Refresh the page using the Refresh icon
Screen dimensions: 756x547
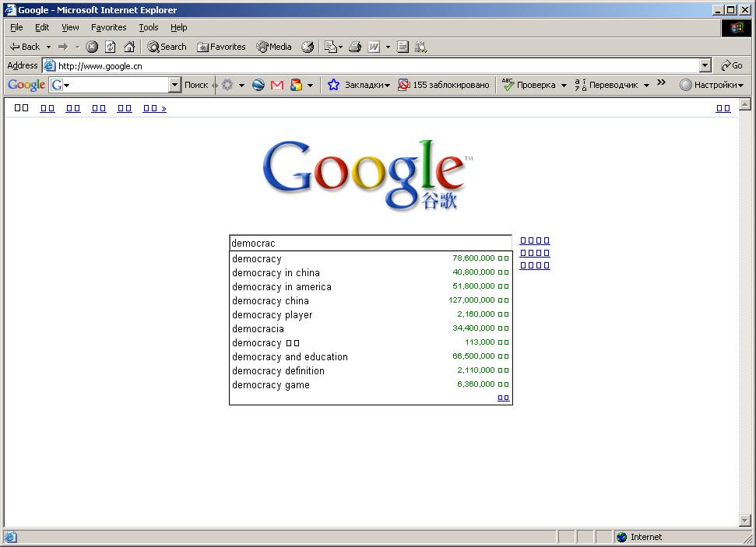coord(111,47)
